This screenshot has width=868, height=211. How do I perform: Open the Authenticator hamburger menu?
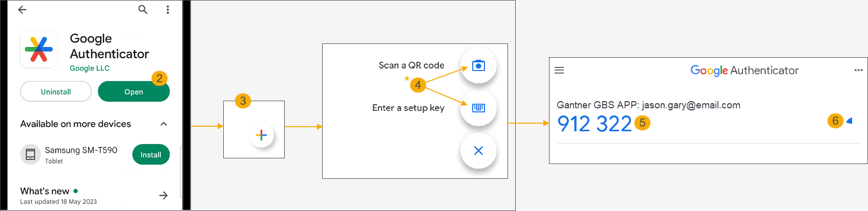[559, 71]
